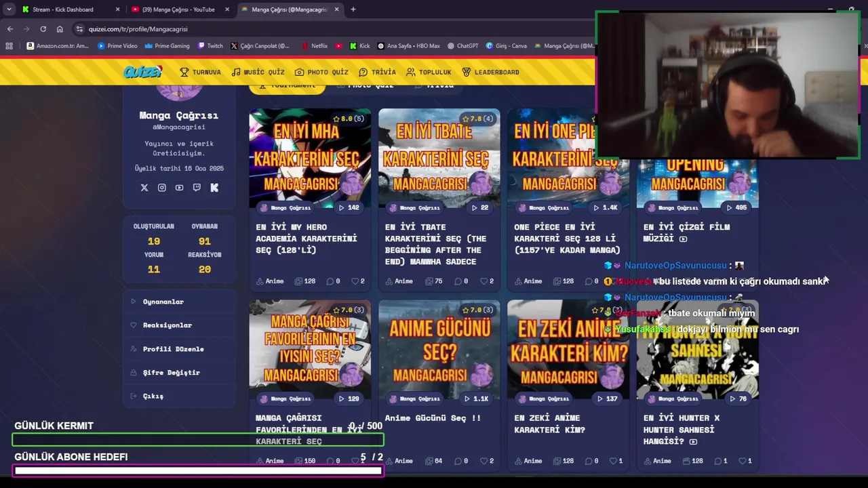Open the Kick bookmark
This screenshot has width=868, height=488.
(359, 46)
